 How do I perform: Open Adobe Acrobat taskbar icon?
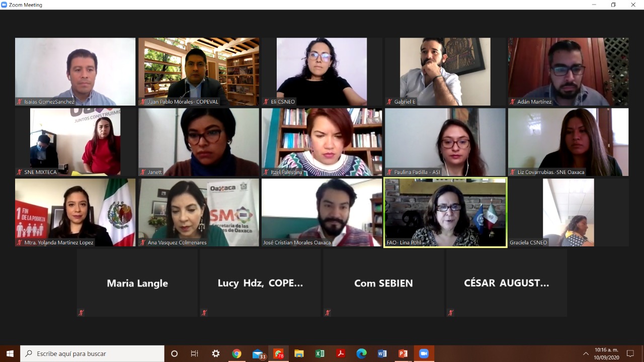coord(341,353)
